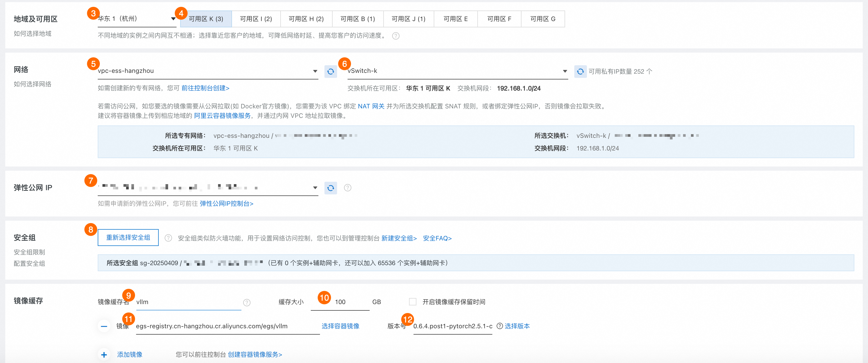Open help icon after region description text
Image resolution: width=868 pixels, height=363 pixels.
[396, 36]
